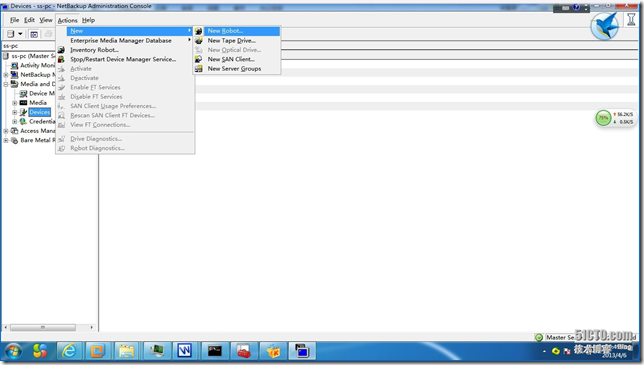Image resolution: width=644 pixels, height=365 pixels.
Task: Select the Media tree item
Action: (x=38, y=103)
